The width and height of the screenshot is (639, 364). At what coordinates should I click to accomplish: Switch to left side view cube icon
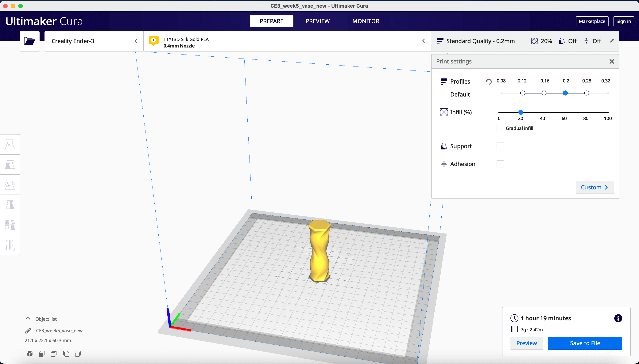[66, 354]
